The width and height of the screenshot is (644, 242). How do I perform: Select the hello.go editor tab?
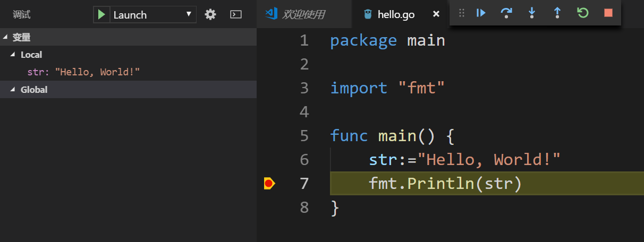pos(395,14)
